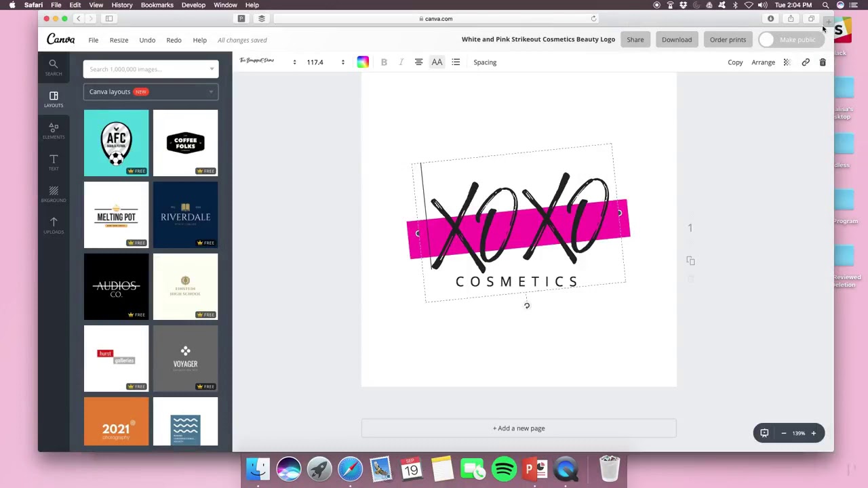Toggle the Safari sidebar

coord(108,19)
